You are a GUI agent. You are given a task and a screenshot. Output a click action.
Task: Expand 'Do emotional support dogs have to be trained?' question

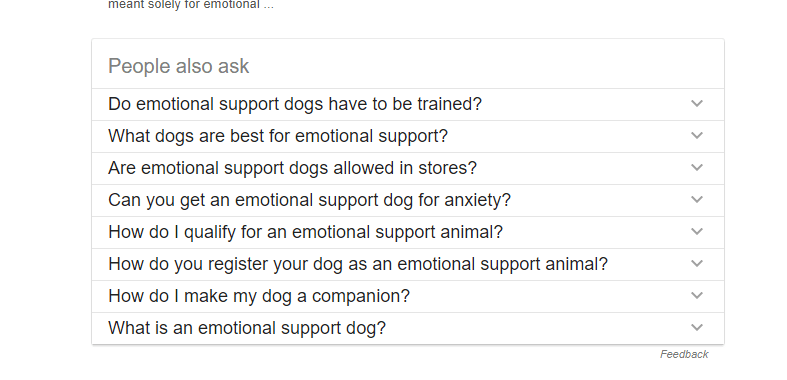point(408,104)
